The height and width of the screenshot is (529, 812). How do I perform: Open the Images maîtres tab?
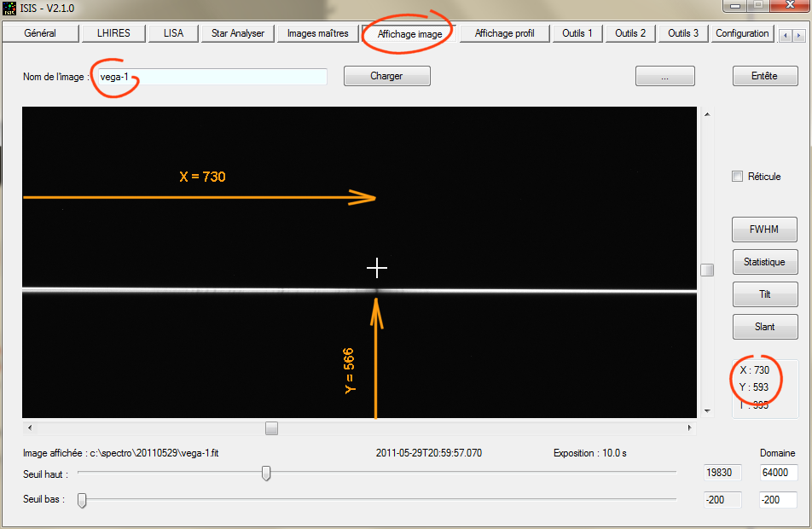click(x=317, y=34)
